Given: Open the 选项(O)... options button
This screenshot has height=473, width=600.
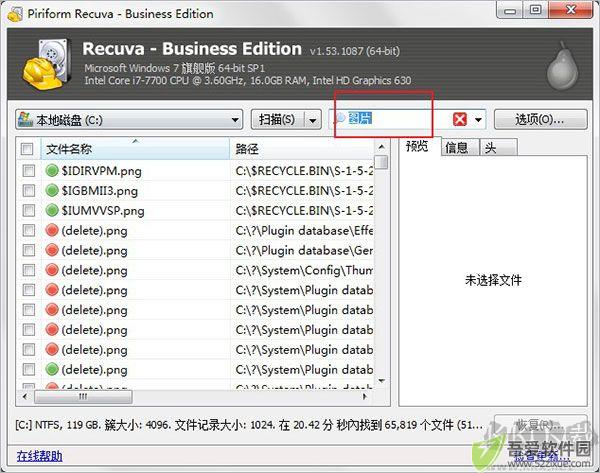Looking at the screenshot, I should tap(540, 120).
